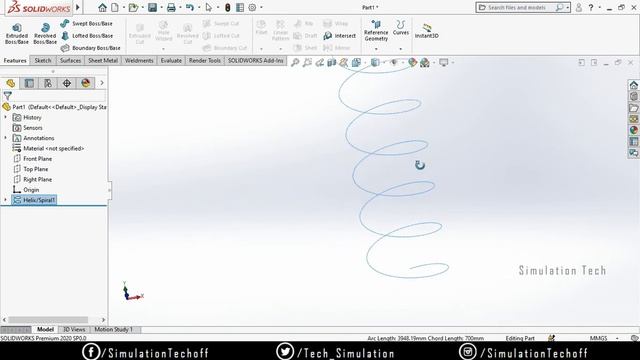640x360 pixels.
Task: Open PropertyManager tab
Action: [x=29, y=83]
